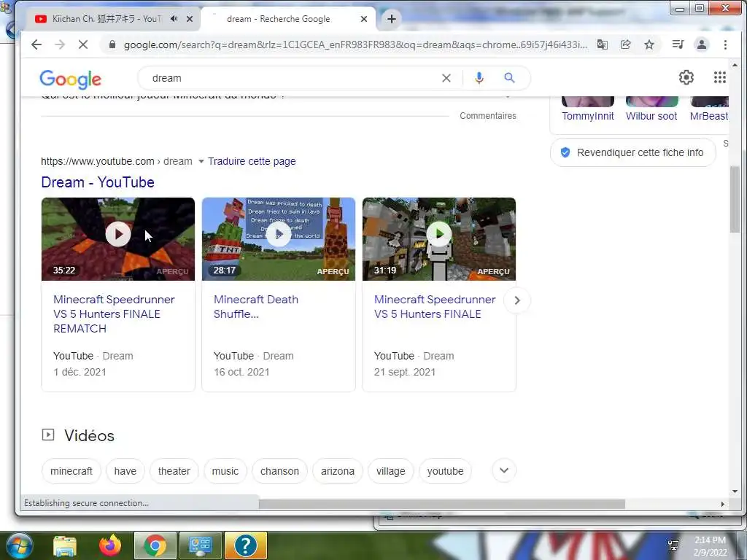The image size is (747, 560).
Task: Clear the Google search box
Action: pyautogui.click(x=446, y=78)
